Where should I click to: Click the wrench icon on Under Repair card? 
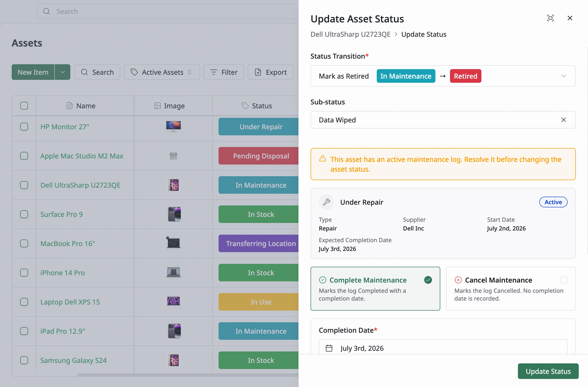pos(326,202)
